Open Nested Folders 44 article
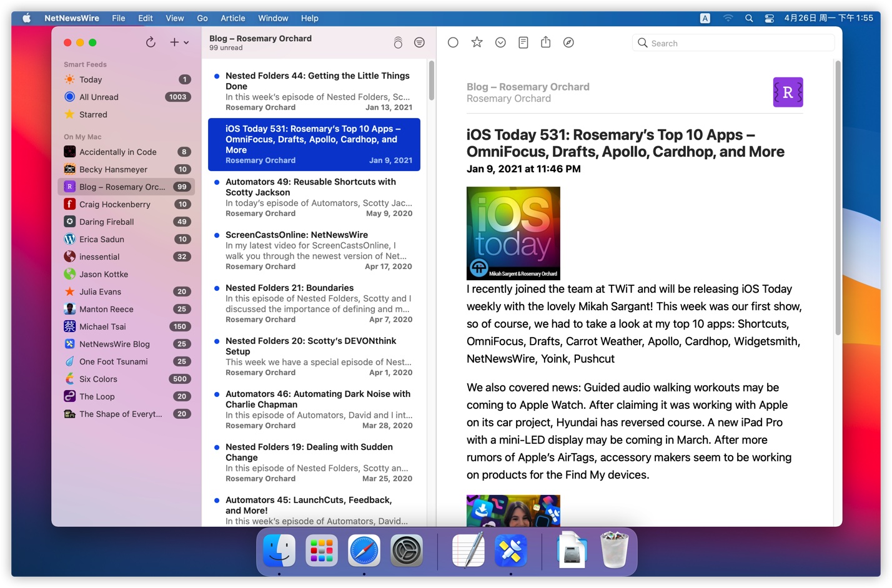 (x=314, y=91)
